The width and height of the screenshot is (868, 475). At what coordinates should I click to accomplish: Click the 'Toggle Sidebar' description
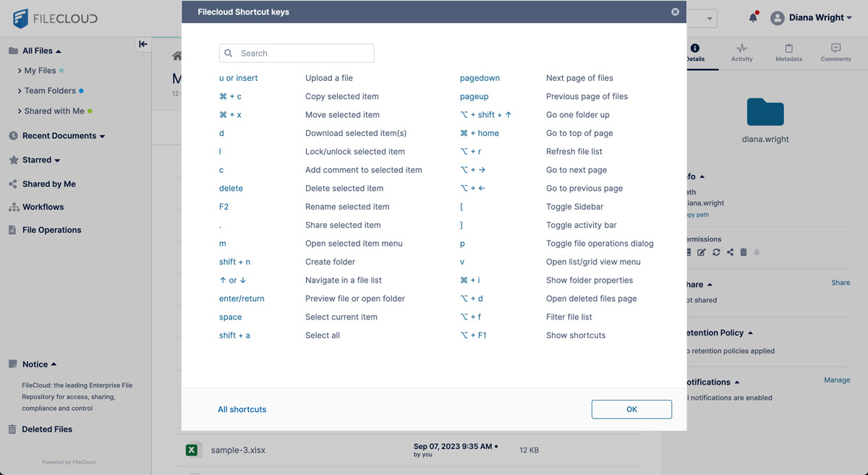[575, 207]
